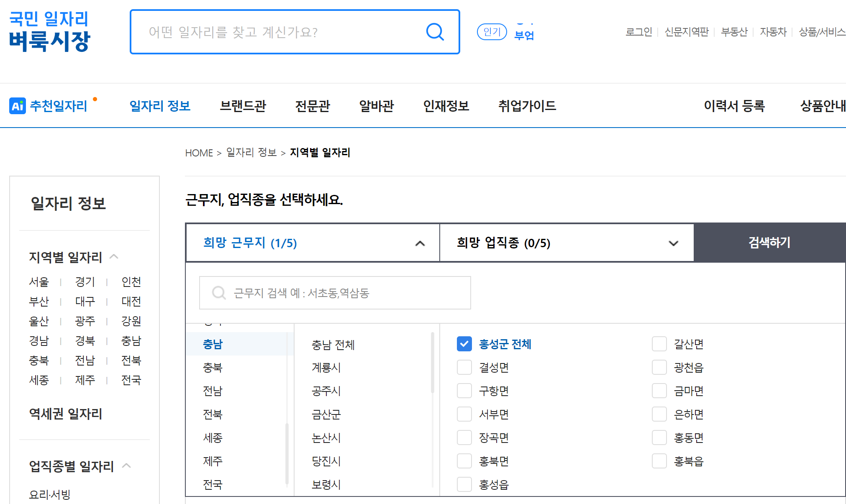
Task: Check the 금마면 checkbox
Action: pos(659,391)
